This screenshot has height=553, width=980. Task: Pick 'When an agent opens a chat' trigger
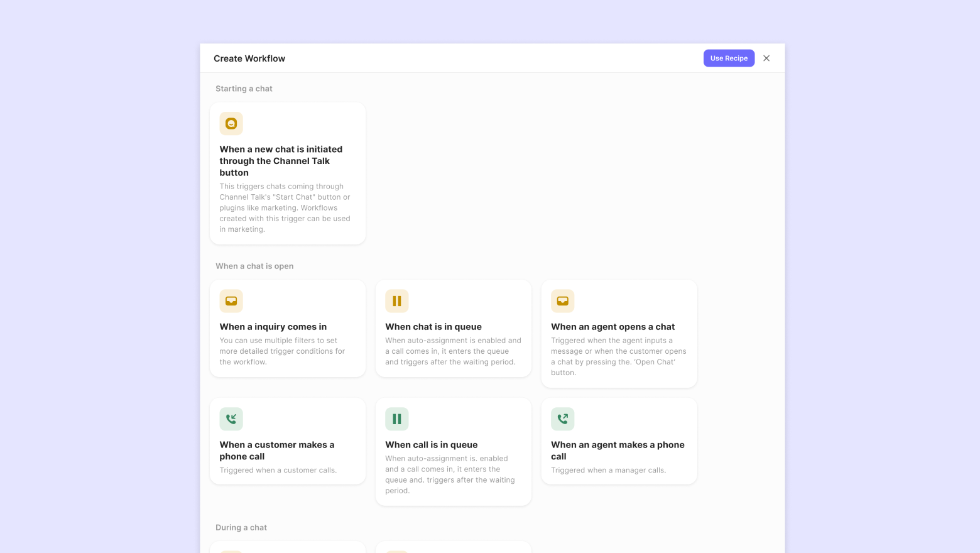click(x=612, y=327)
